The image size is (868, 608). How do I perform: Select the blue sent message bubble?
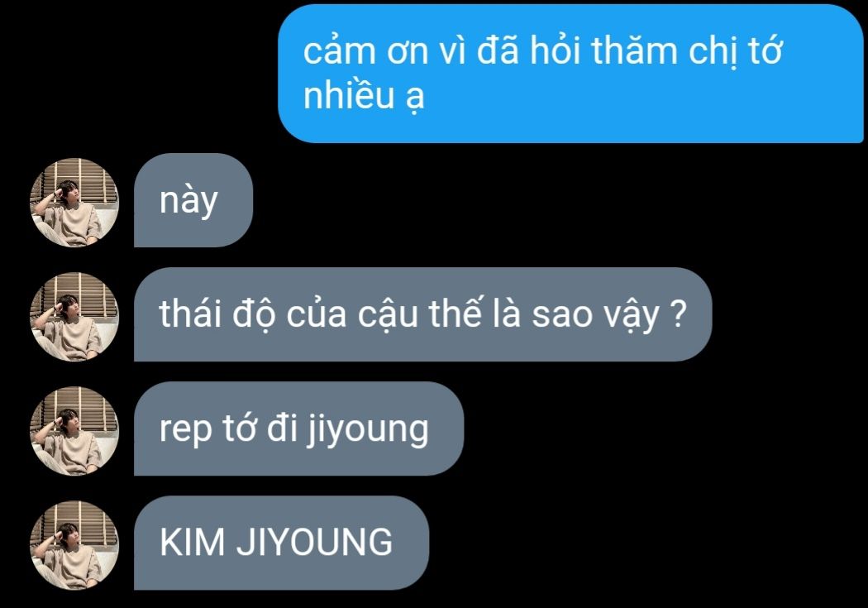click(x=570, y=73)
